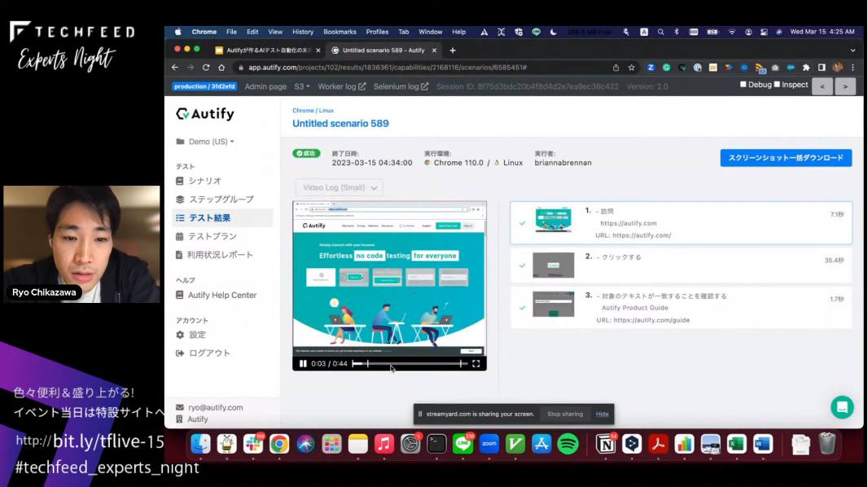The width and height of the screenshot is (868, 487).
Task: Click the Chrome reload page button
Action: [206, 68]
